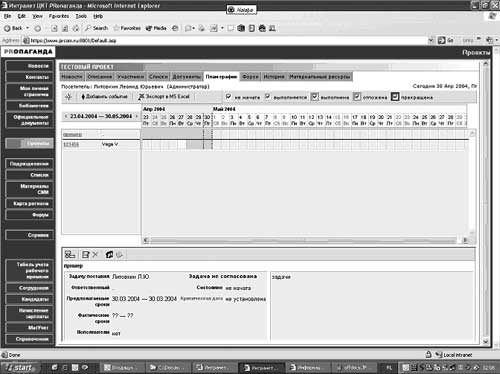Click the Media icon in the browser toolbar

click(156, 28)
